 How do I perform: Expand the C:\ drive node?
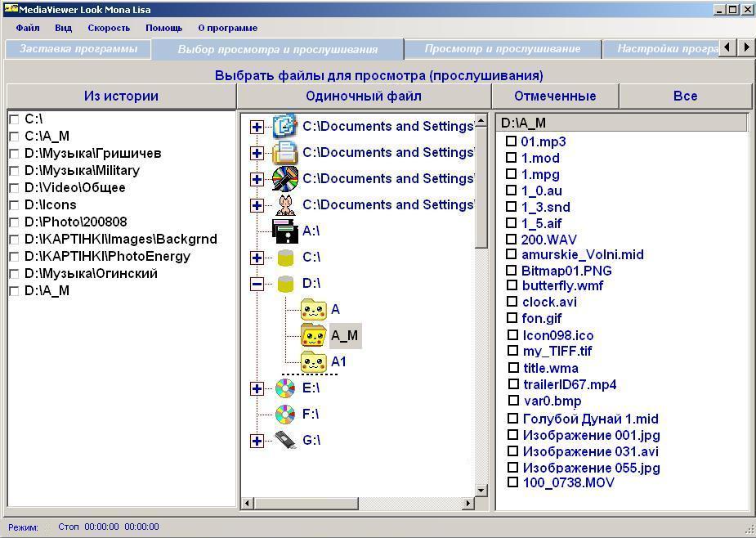257,258
